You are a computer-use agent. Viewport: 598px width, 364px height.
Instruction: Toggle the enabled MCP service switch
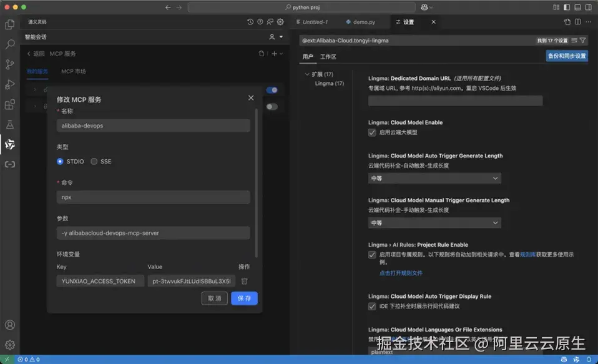click(272, 90)
